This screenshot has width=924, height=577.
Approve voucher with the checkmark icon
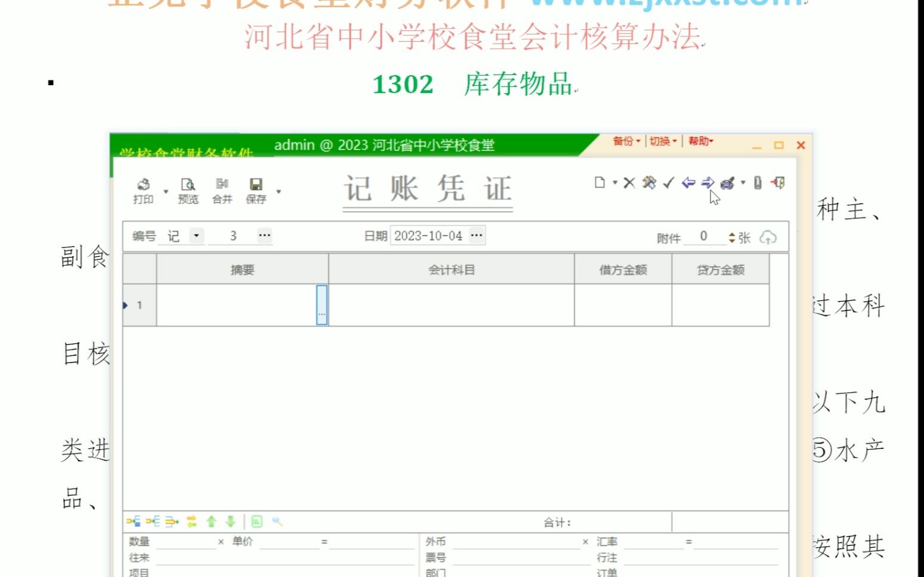(x=668, y=183)
